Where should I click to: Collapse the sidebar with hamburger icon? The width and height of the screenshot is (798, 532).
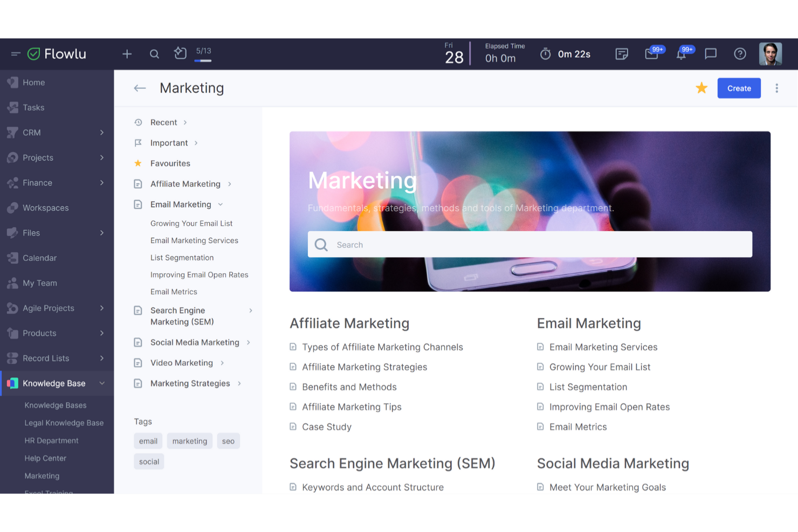pyautogui.click(x=16, y=54)
